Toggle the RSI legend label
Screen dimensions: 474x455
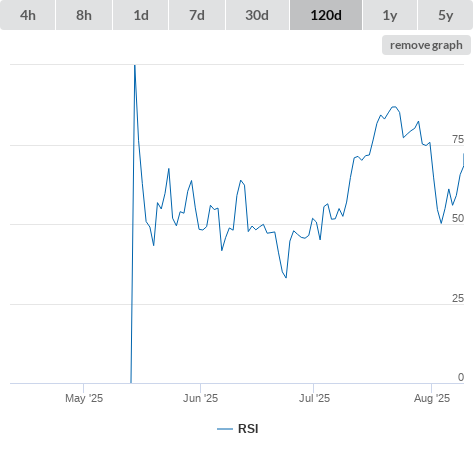[x=248, y=429]
